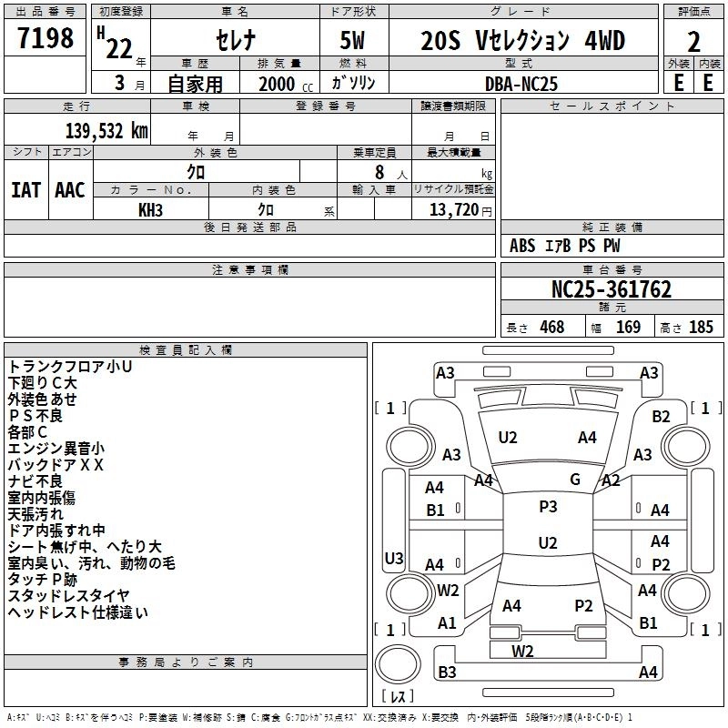Click the セレナ car name field
This screenshot has width=728, height=728.
click(236, 39)
